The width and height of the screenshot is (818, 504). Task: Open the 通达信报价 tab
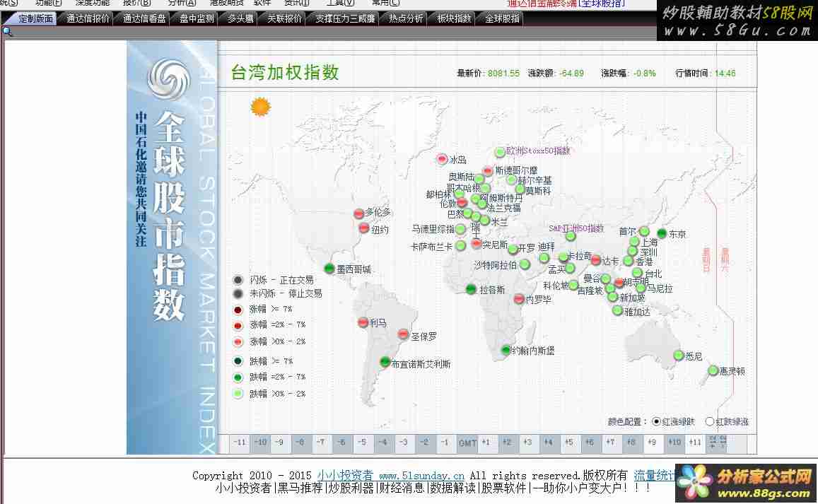coord(88,19)
